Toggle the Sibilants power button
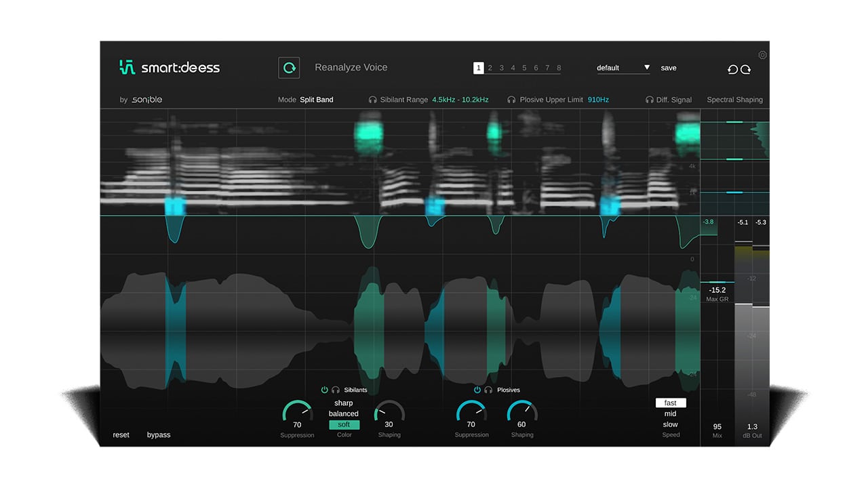 [x=325, y=390]
